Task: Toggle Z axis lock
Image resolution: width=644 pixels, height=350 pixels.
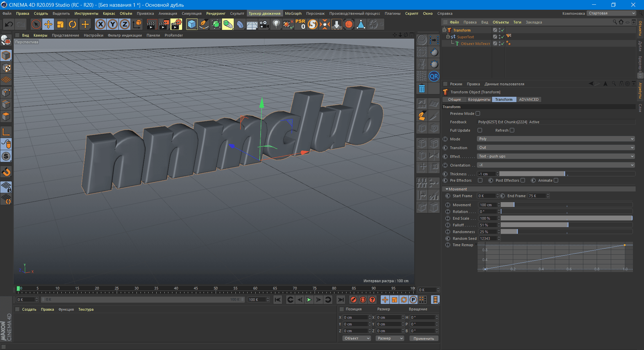Action: point(125,24)
